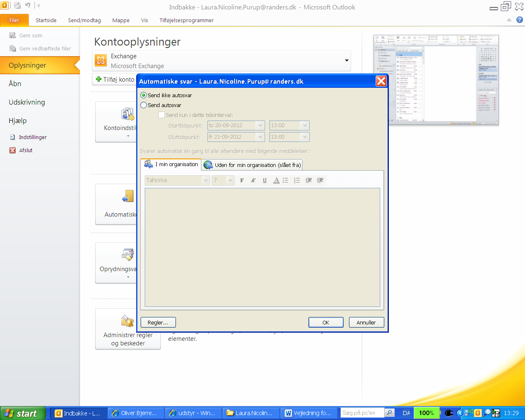Click the Outlook icon in title bar

coord(4,5)
